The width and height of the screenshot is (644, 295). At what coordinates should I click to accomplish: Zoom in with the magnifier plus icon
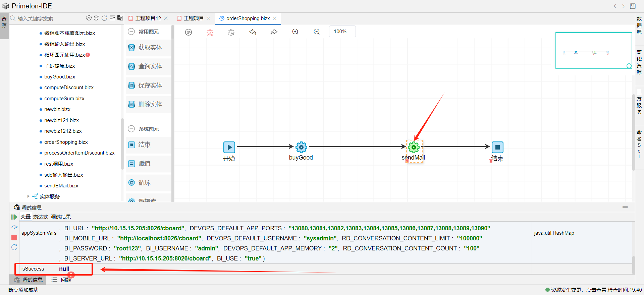pos(295,32)
